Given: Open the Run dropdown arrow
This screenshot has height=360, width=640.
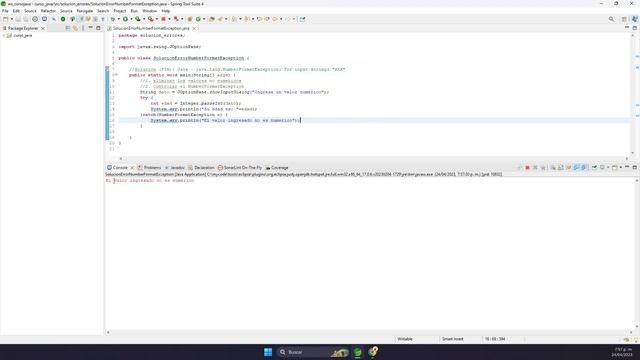Looking at the screenshot, I should (131, 19).
